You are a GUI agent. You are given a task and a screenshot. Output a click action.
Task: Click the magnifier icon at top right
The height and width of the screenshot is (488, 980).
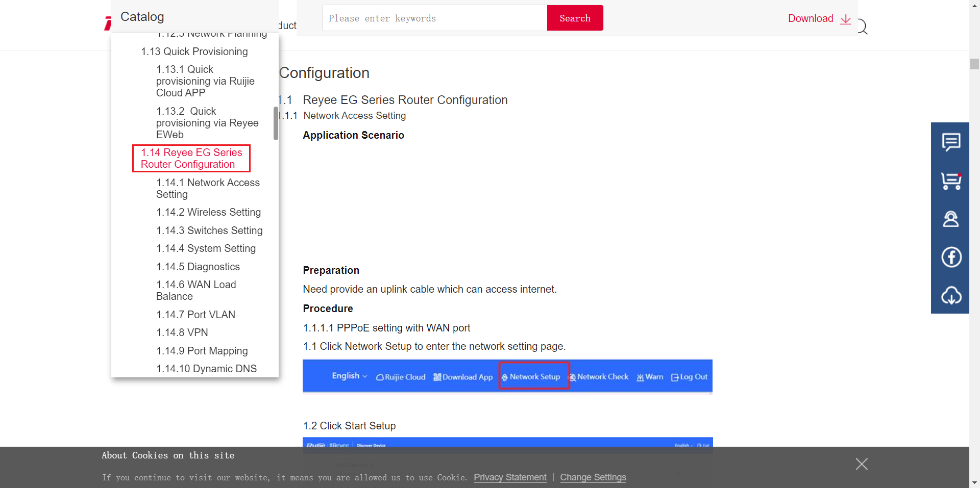click(x=862, y=27)
